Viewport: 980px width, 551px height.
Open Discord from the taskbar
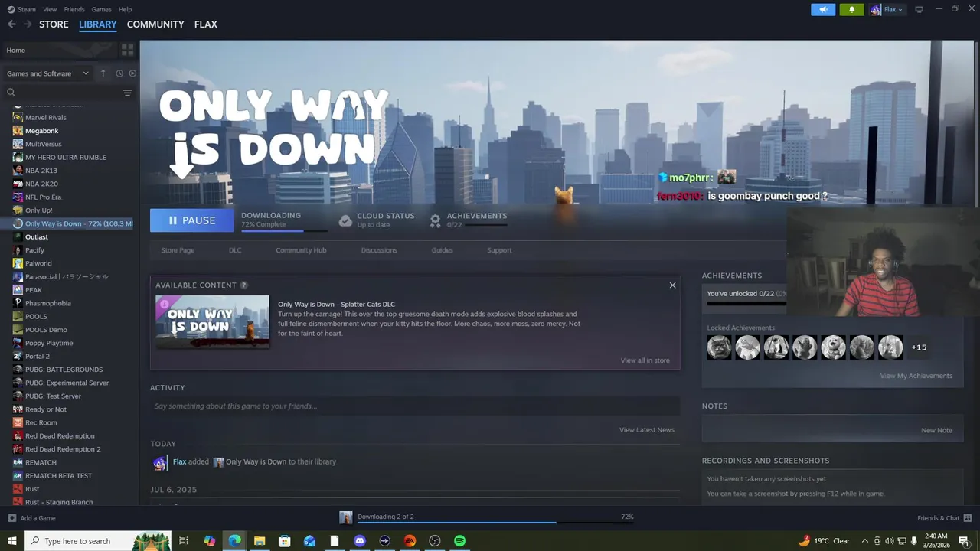coord(360,541)
